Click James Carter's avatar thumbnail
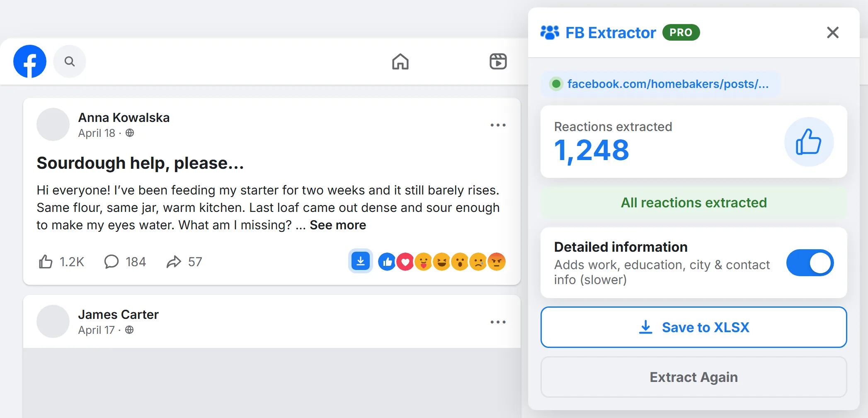This screenshot has width=868, height=418. point(53,321)
